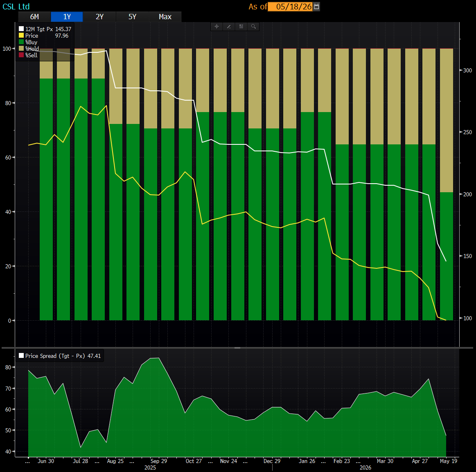
Task: Click the 2026 year label on axis
Action: (365, 468)
